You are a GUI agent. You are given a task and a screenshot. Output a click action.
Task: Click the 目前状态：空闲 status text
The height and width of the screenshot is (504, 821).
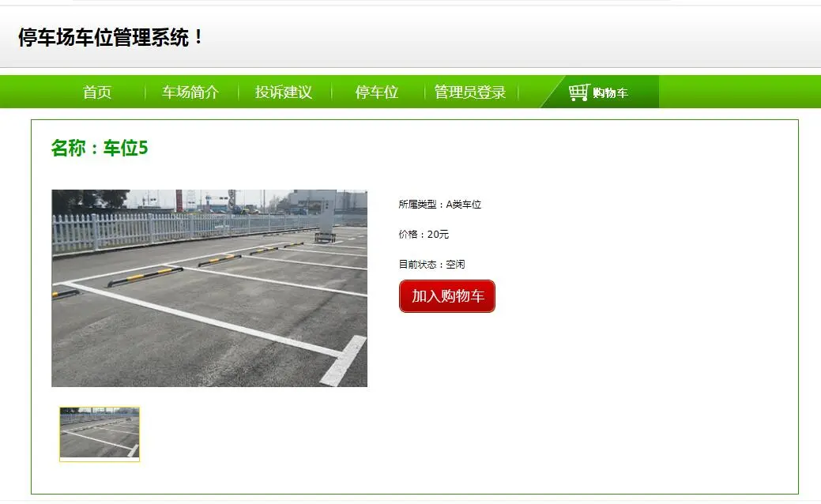pyautogui.click(x=431, y=265)
